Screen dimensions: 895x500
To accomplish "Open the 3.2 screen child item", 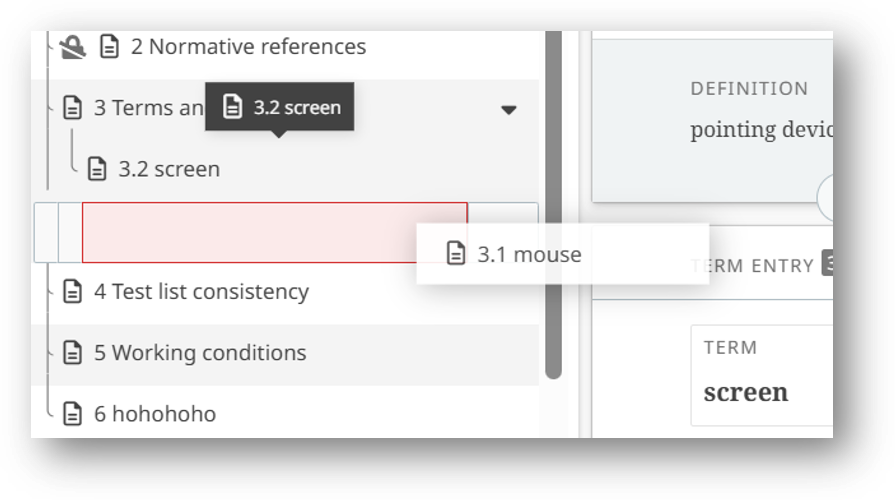I will click(x=169, y=169).
